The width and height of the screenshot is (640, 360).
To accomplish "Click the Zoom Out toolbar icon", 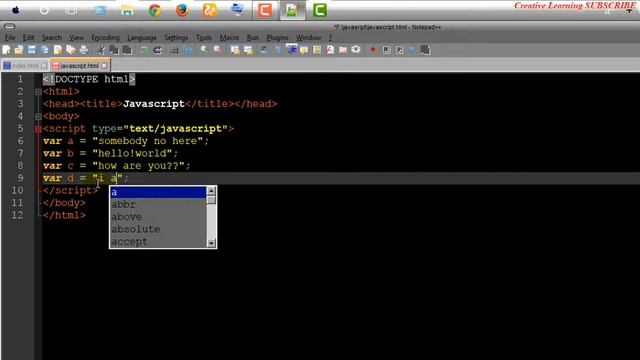I will pos(218,50).
